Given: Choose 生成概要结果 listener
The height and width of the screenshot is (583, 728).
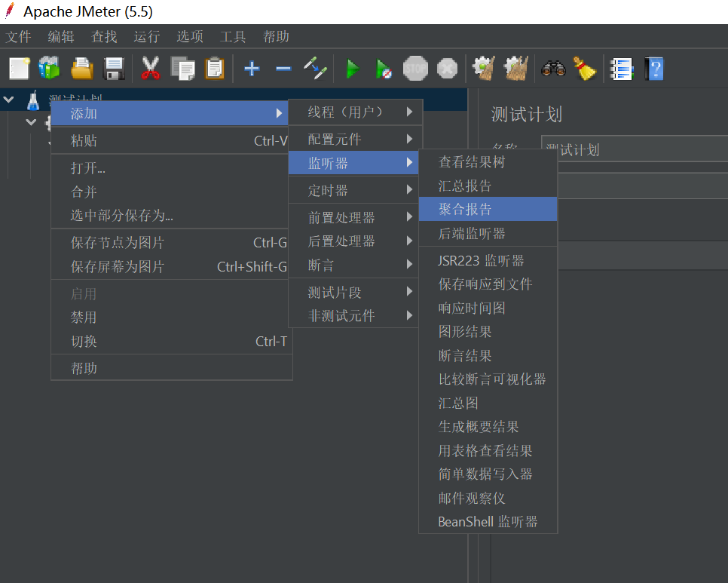Looking at the screenshot, I should pyautogui.click(x=488, y=426).
